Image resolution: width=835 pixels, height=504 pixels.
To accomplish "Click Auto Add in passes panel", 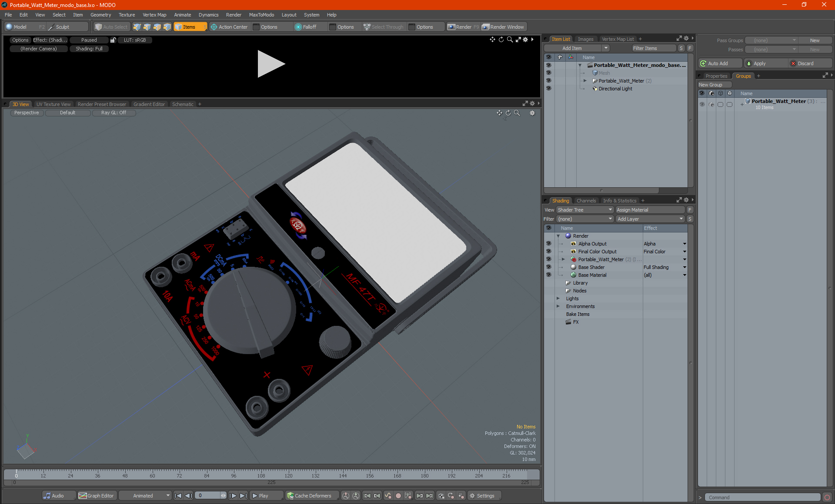I will point(720,63).
